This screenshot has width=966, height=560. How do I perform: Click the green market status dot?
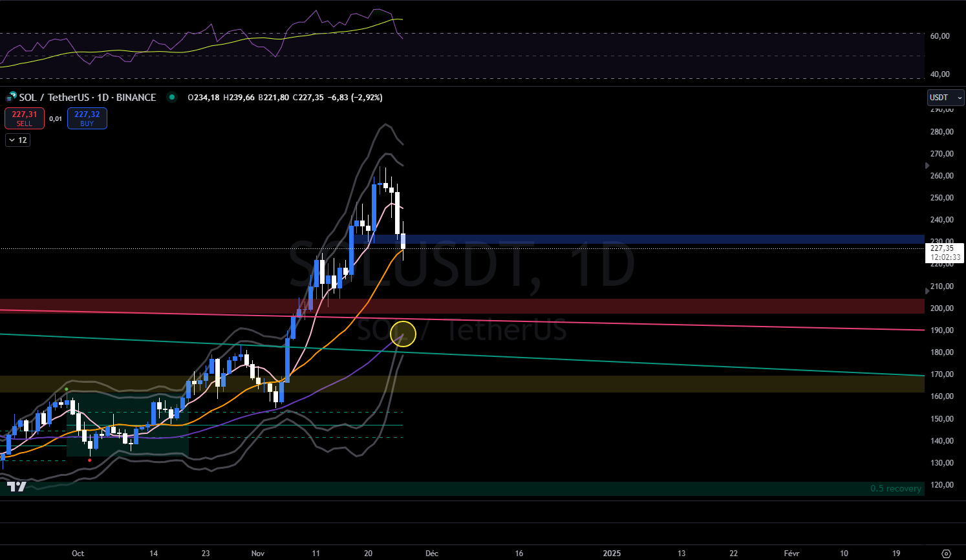coord(171,98)
